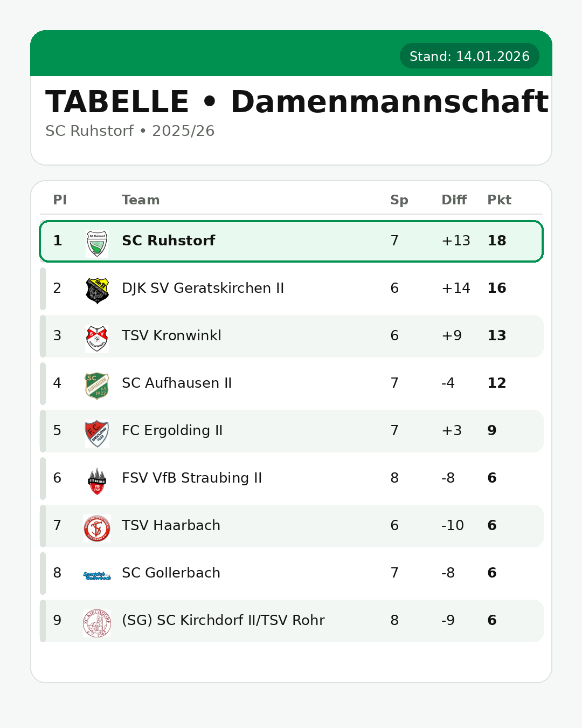The image size is (582, 728).
Task: Click the FC Ergolding II shield logo
Action: (97, 433)
